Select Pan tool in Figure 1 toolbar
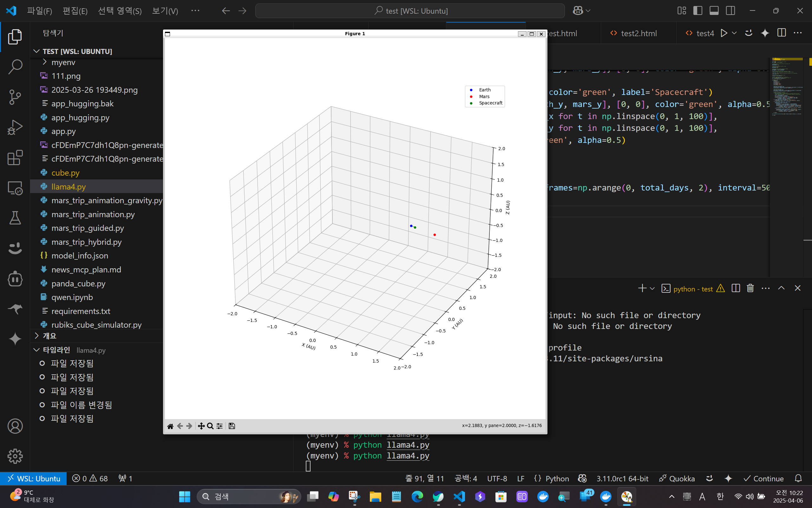 pyautogui.click(x=201, y=426)
